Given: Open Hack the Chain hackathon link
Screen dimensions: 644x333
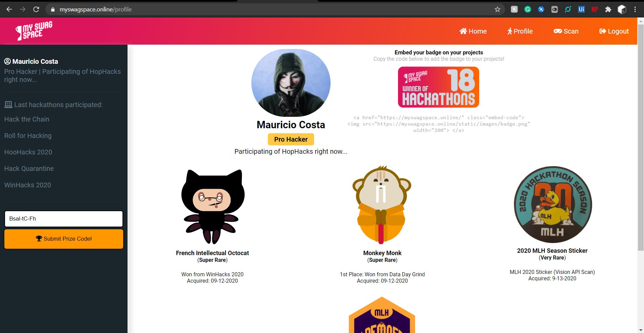Looking at the screenshot, I should (x=27, y=119).
